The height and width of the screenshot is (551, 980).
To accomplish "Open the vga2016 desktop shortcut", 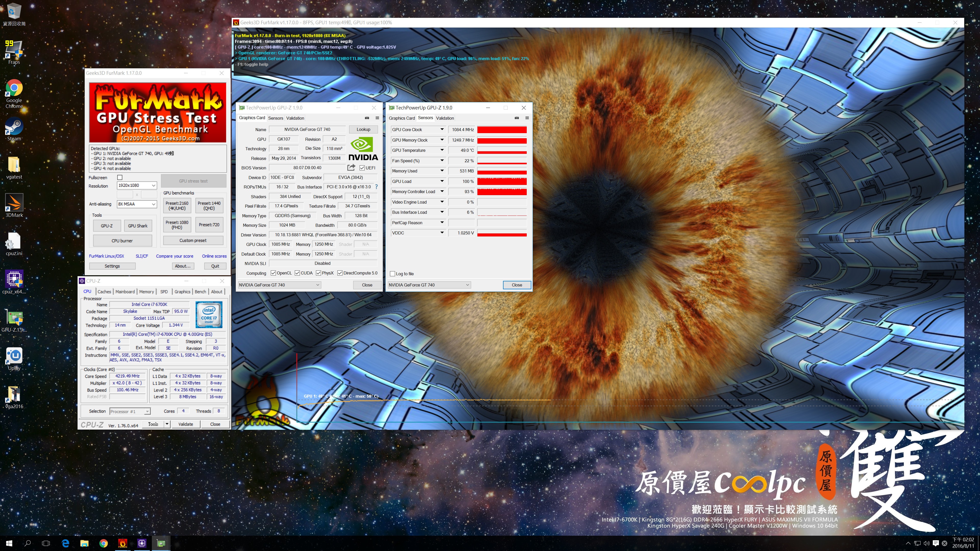I will coord(14,397).
